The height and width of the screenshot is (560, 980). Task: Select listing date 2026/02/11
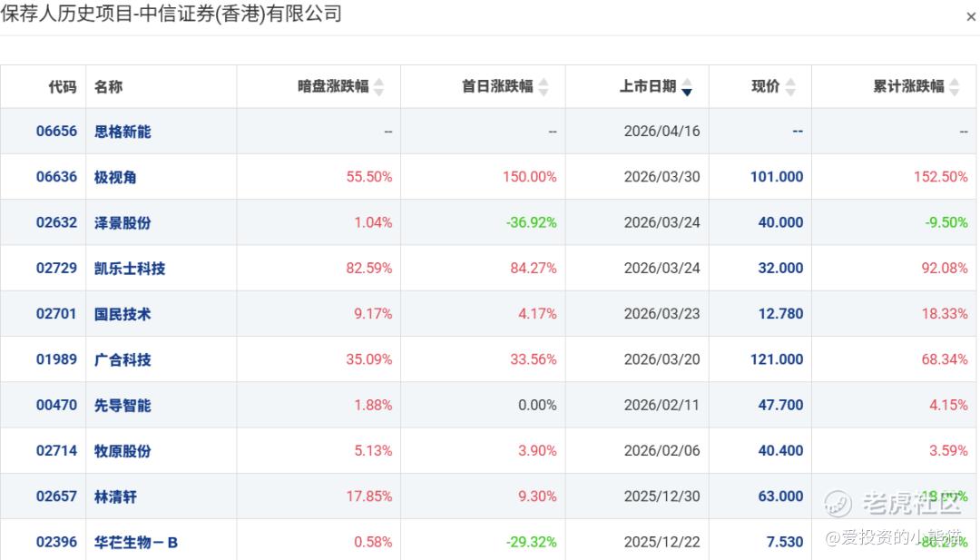click(661, 405)
